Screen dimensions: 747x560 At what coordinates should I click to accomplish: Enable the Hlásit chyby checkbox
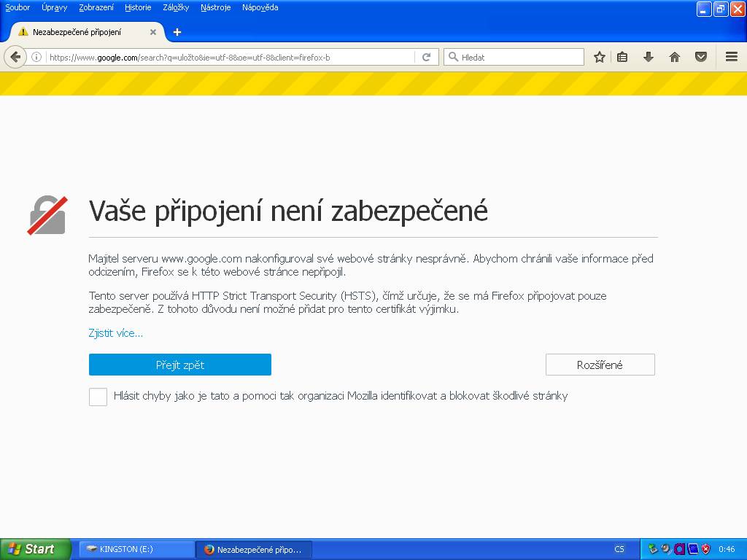(x=98, y=397)
